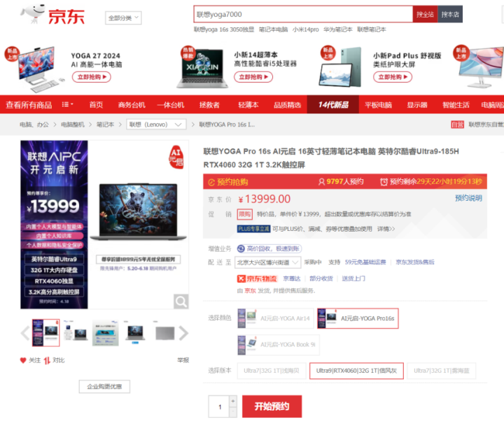Expand the 查看所有商品 menu
The image size is (504, 424).
(x=29, y=105)
